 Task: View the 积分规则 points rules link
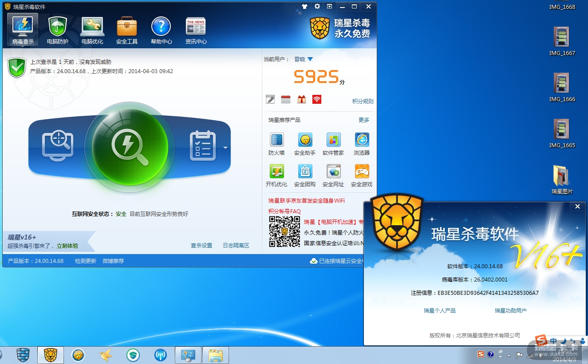point(363,101)
